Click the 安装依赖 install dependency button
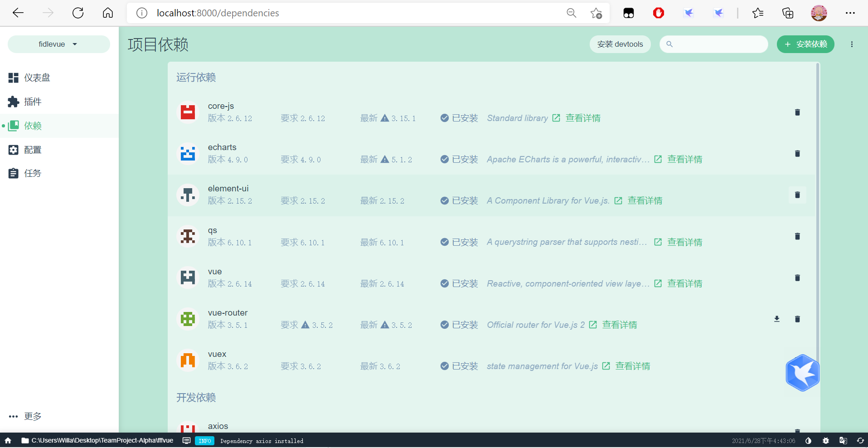Viewport: 868px width, 448px height. [x=805, y=44]
